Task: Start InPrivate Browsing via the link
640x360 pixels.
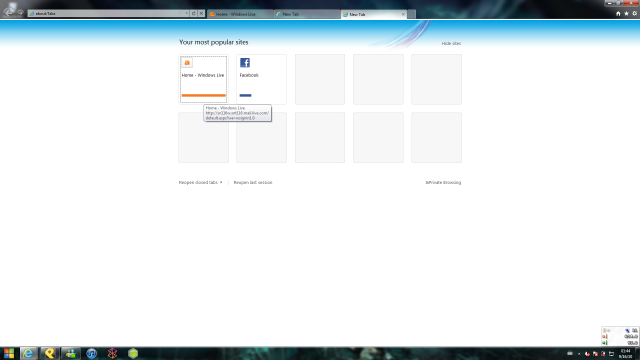Action: [443, 182]
